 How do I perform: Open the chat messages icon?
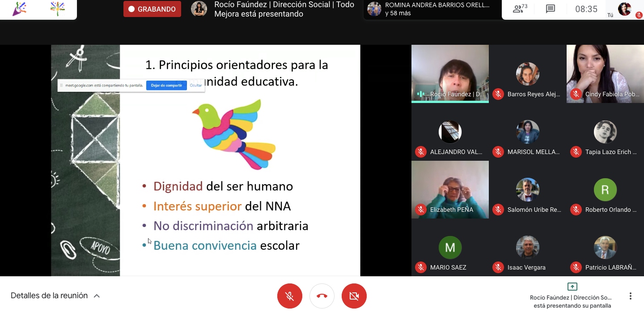551,9
